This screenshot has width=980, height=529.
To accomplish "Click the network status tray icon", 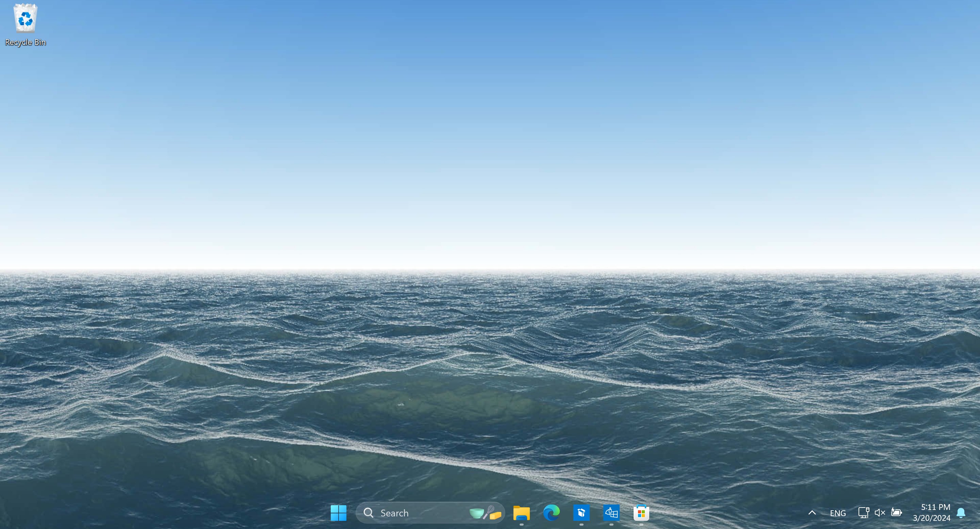I will coord(863,513).
